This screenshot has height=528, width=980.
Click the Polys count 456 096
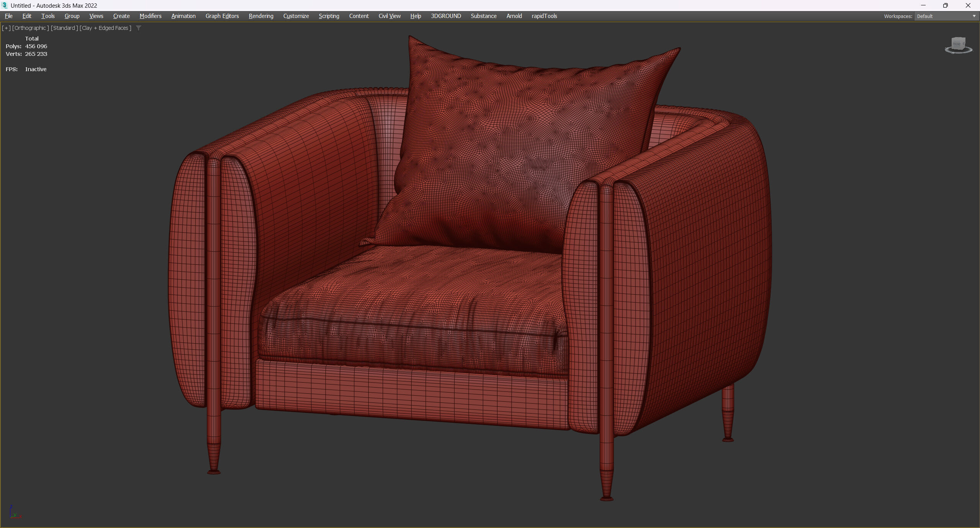click(x=36, y=46)
